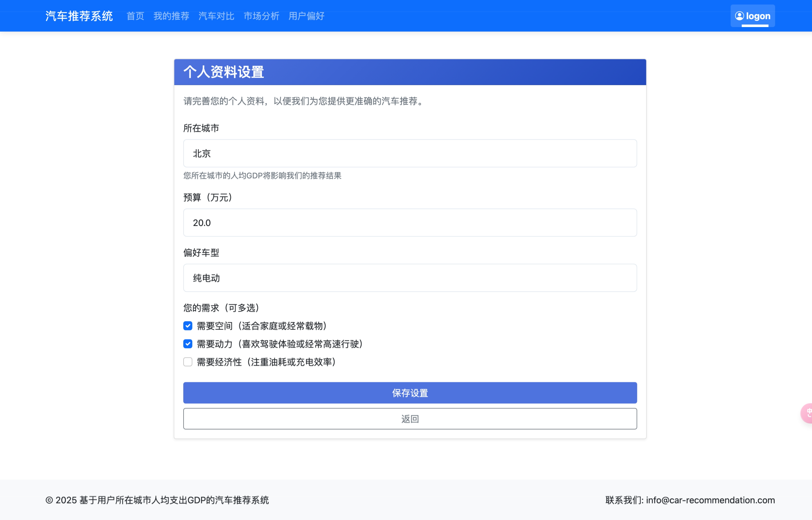Click the info@car-recommendation.com contact text
Viewport: 812px width, 520px height.
[x=710, y=500]
